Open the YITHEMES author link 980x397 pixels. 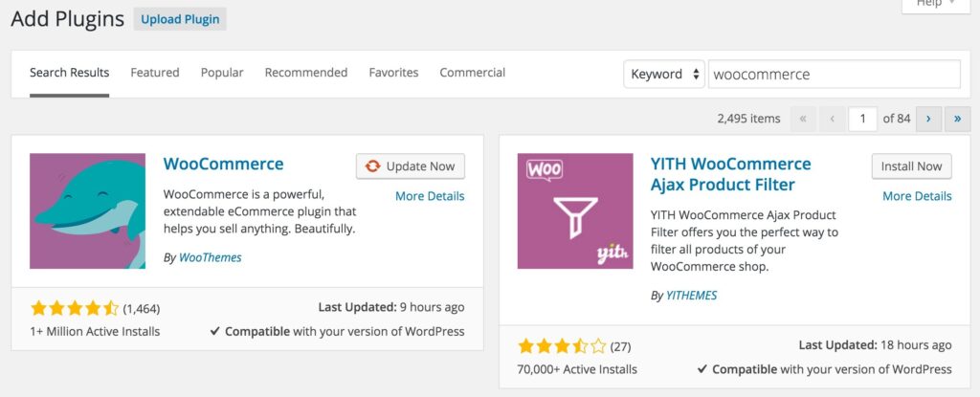(691, 295)
